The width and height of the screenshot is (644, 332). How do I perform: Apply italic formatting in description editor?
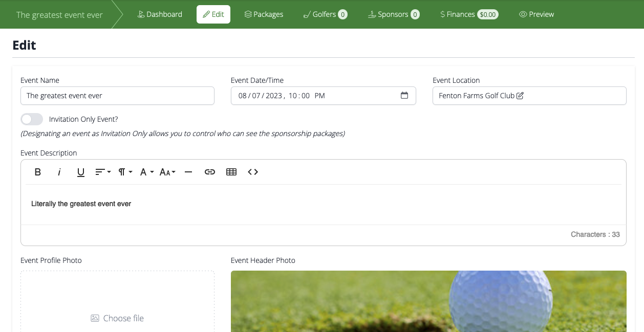point(59,172)
